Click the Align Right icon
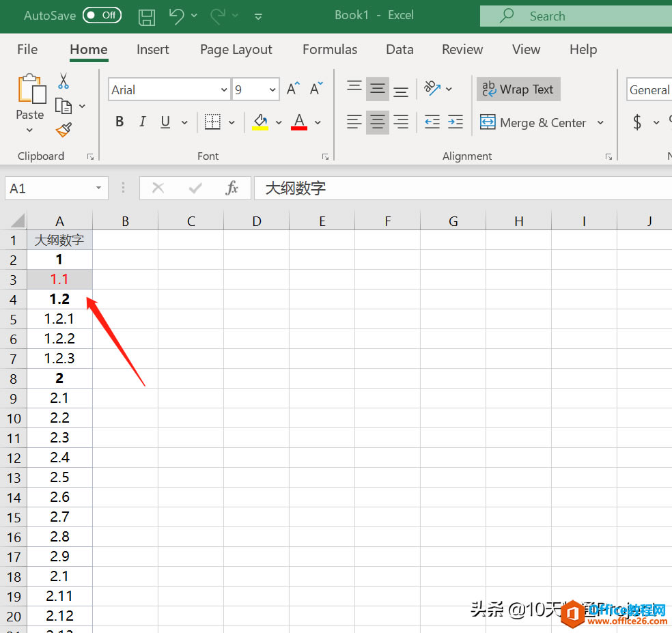 [401, 122]
